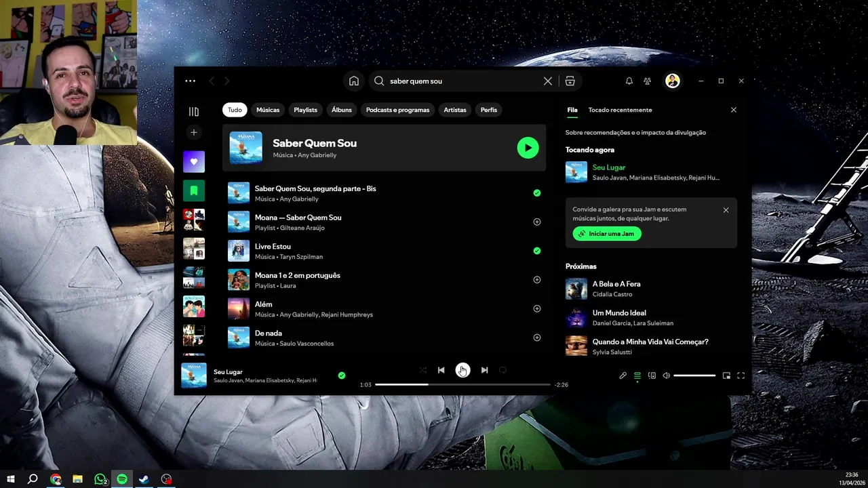
Task: Open the Any Gabrielly artist link under top result
Action: [x=317, y=155]
